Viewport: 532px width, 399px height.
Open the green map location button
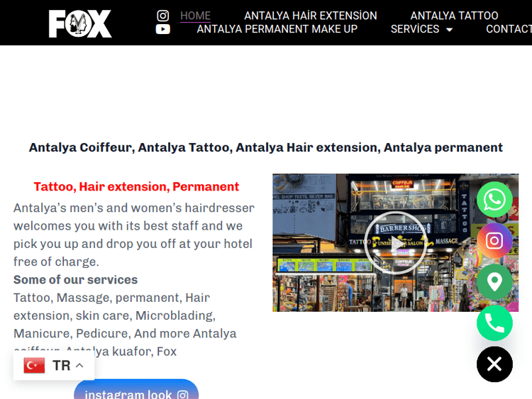tap(494, 281)
